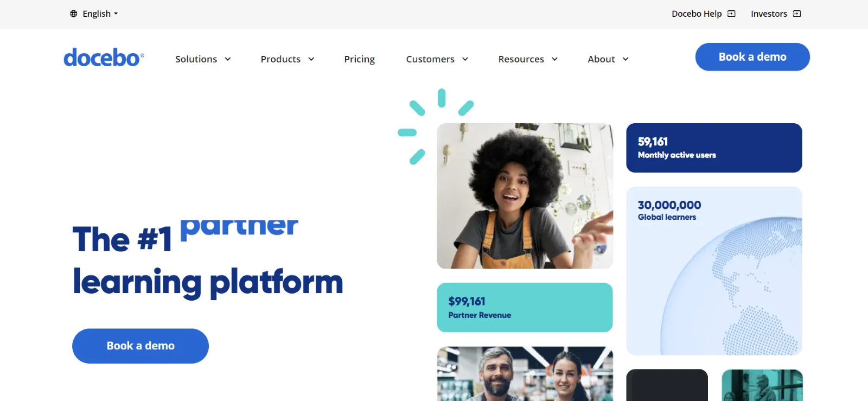This screenshot has height=401, width=868.
Task: Expand the Customers dropdown arrow
Action: pyautogui.click(x=465, y=59)
